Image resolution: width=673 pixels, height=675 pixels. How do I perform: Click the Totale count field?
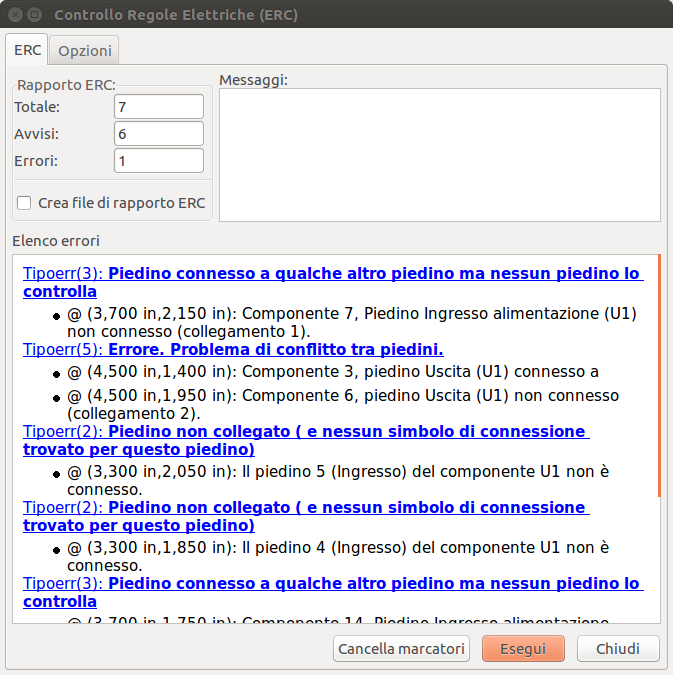pos(158,107)
